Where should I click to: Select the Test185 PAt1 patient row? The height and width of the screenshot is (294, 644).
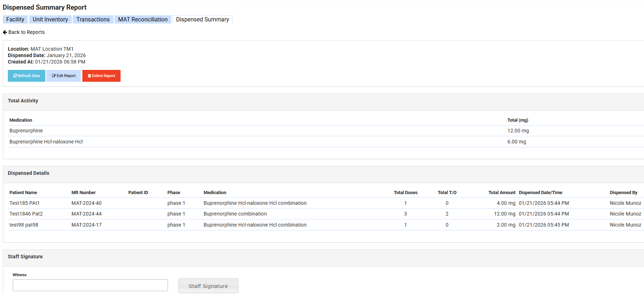(25, 203)
